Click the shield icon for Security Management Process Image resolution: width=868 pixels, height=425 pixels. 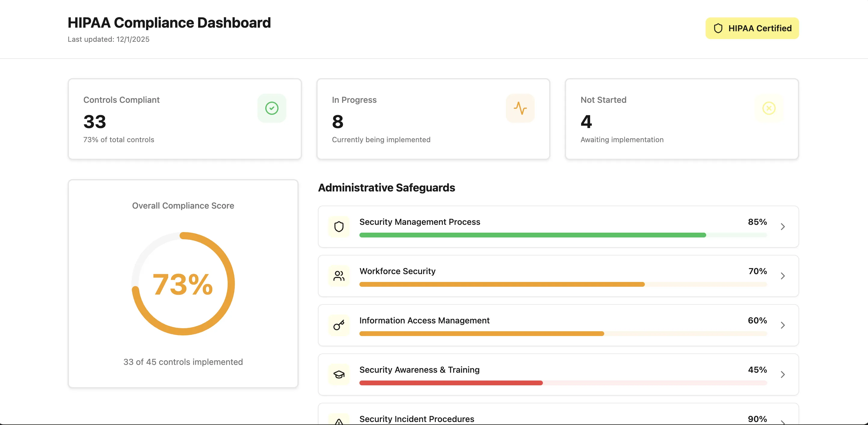(x=339, y=227)
